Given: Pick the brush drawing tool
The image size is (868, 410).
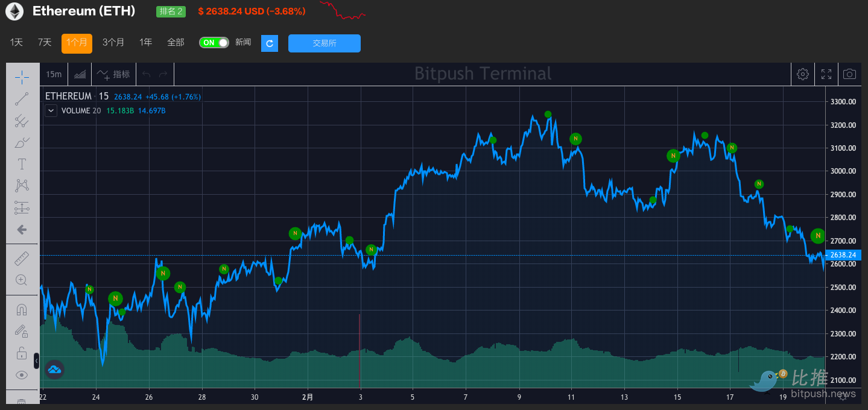Looking at the screenshot, I should (22, 142).
